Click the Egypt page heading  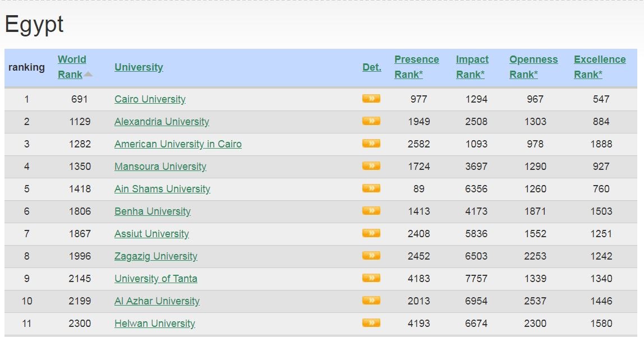click(34, 25)
